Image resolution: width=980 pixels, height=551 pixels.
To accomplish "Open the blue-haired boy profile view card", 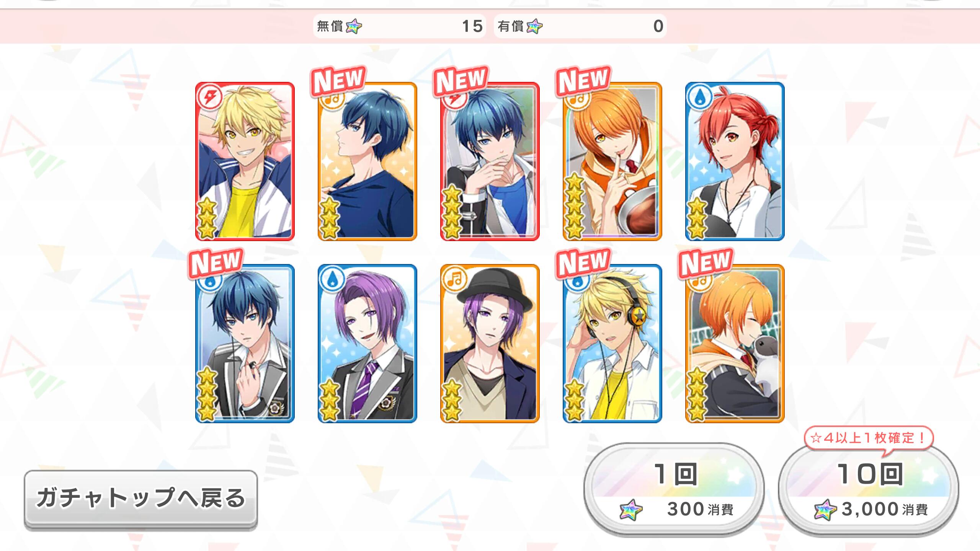I will (x=367, y=161).
